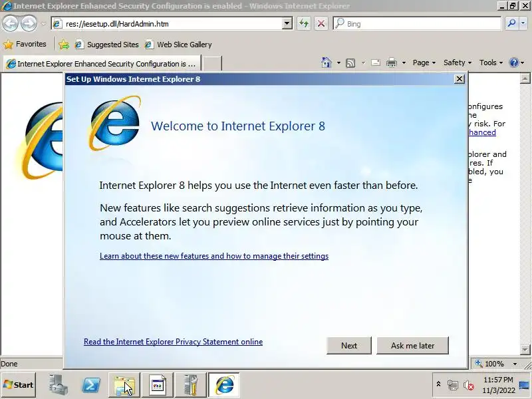
Task: Open the Favorites star button
Action: [25, 44]
